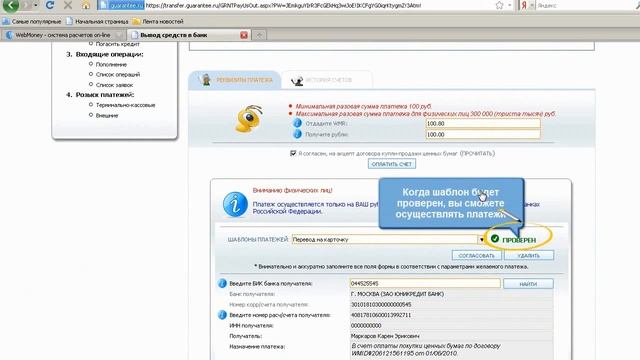Close the "Вывод средств в банк" tab
This screenshot has height=360, width=640.
point(244,35)
